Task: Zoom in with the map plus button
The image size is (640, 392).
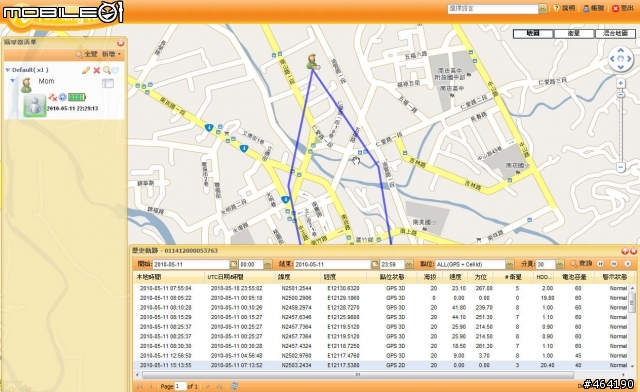Action: 621,83
